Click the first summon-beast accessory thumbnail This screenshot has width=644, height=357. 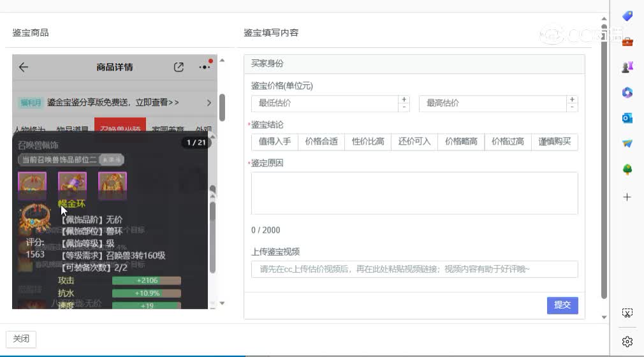tap(32, 186)
